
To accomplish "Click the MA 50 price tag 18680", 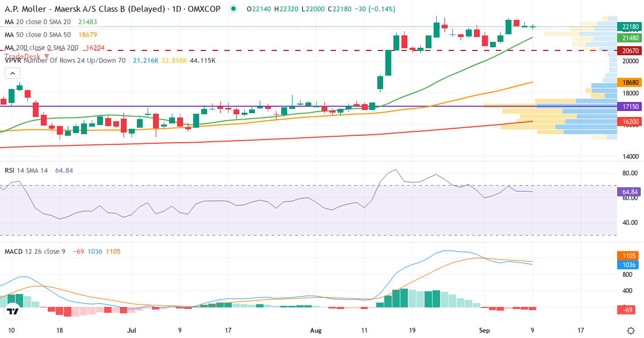I will point(628,83).
